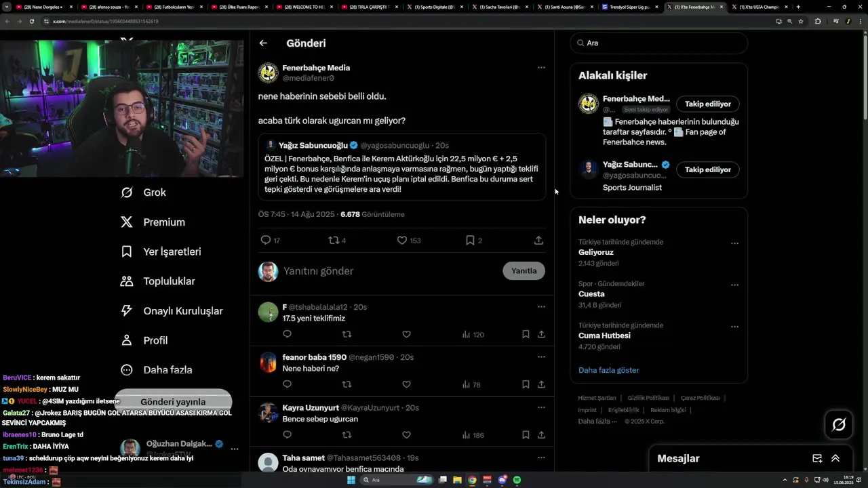Click the Yanıtla button
The height and width of the screenshot is (488, 868).
[x=524, y=270]
